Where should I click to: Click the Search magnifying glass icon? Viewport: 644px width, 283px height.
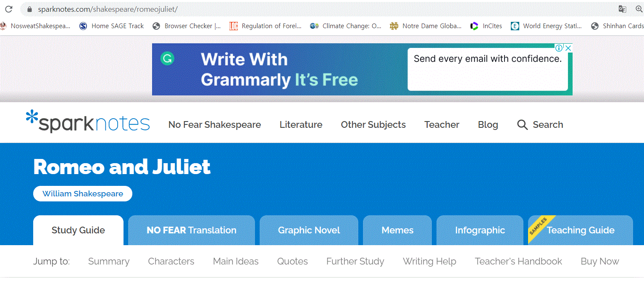click(x=522, y=125)
